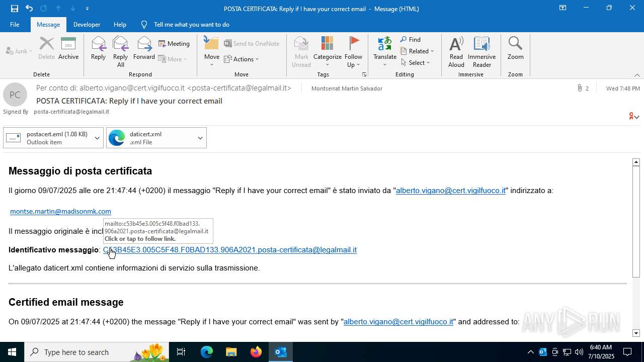The image size is (644, 362).
Task: Click the Forward button
Action: [x=144, y=49]
